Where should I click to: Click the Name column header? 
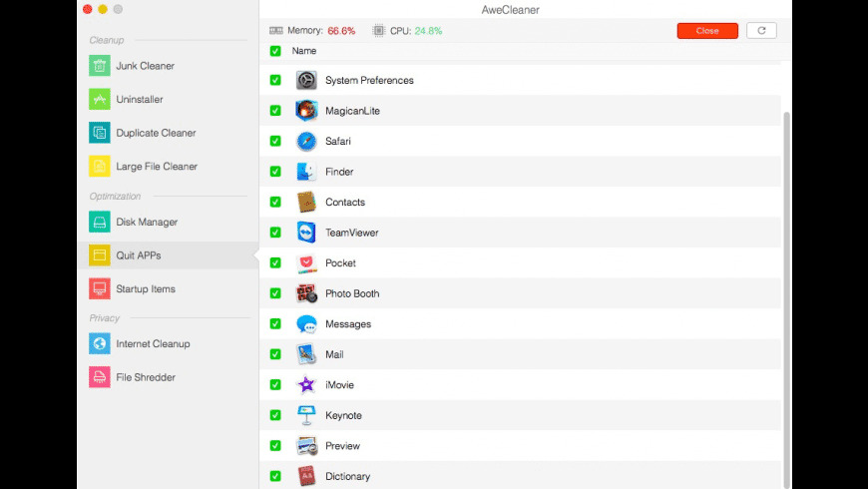pos(304,51)
